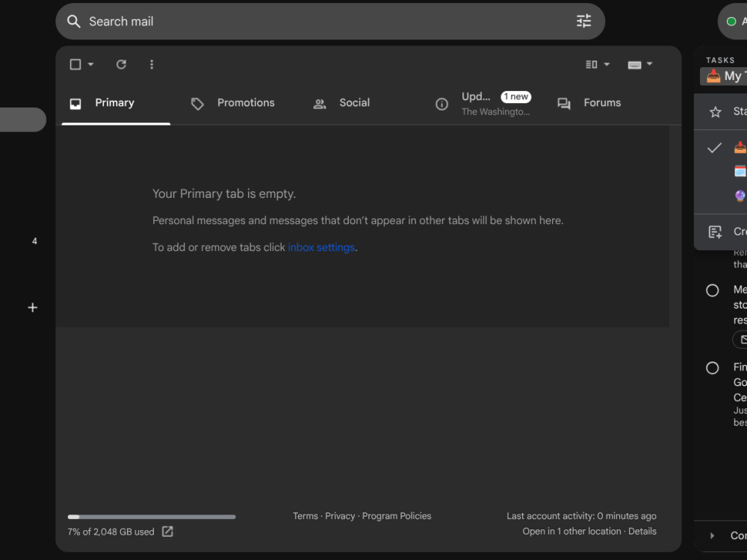Toggle split pane mode icon
747x560 pixels.
pos(591,64)
